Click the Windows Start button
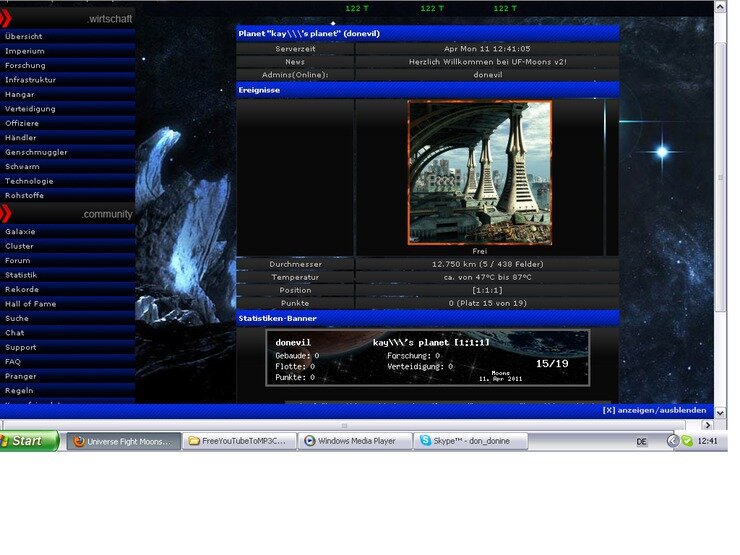The height and width of the screenshot is (555, 740). coord(29,441)
